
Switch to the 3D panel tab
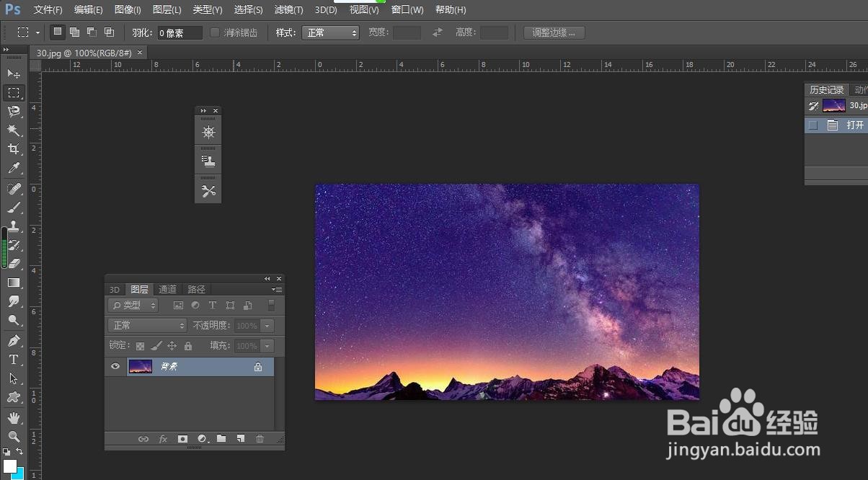(114, 289)
